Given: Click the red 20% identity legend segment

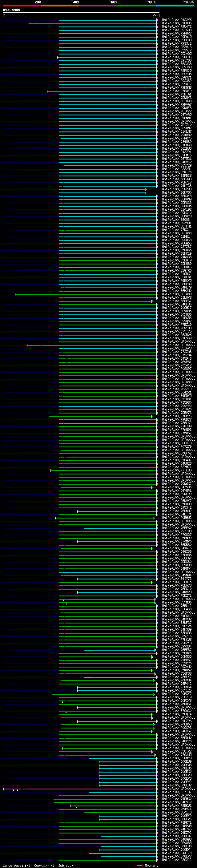Looking at the screenshot, I should click(x=22, y=6).
